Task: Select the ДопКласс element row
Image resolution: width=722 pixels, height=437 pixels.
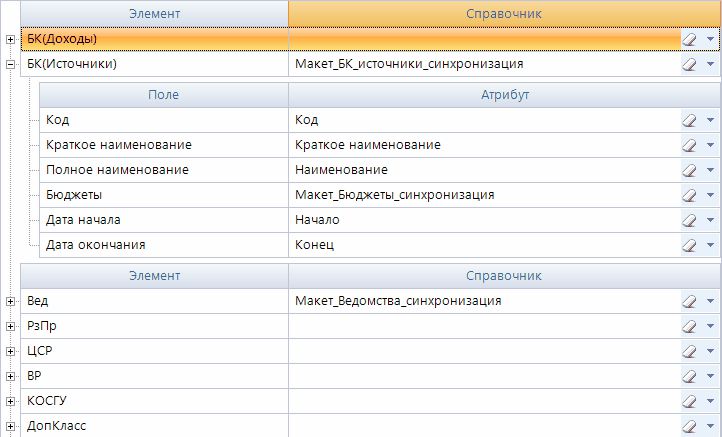Action: [150, 426]
